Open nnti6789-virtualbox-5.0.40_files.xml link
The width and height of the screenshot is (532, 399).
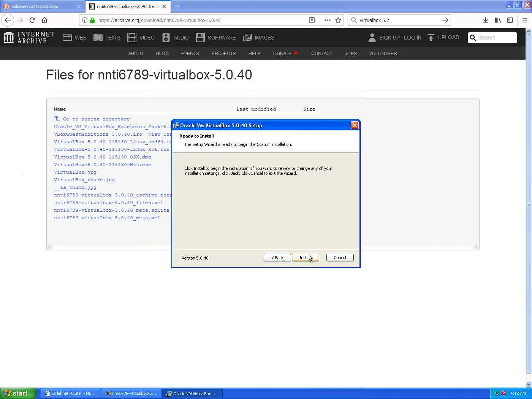tap(109, 203)
